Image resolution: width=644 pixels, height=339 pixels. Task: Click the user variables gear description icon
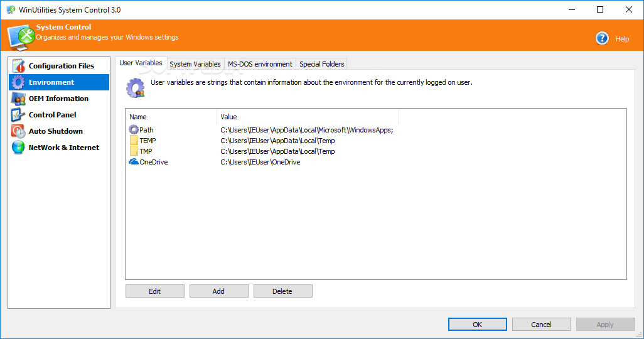pos(136,87)
